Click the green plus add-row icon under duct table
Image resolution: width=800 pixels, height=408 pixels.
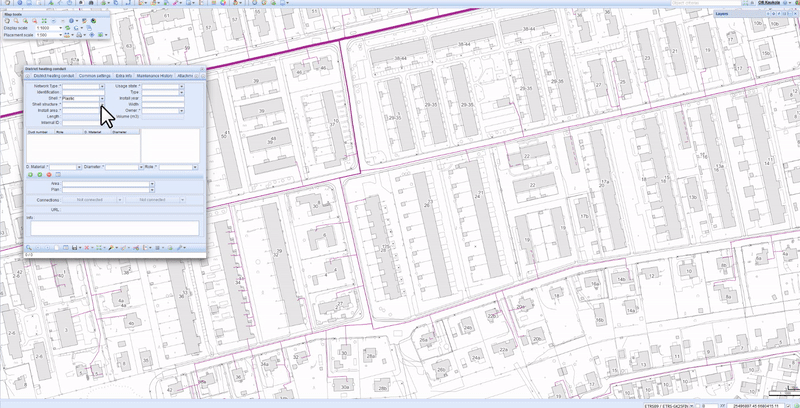click(30, 175)
